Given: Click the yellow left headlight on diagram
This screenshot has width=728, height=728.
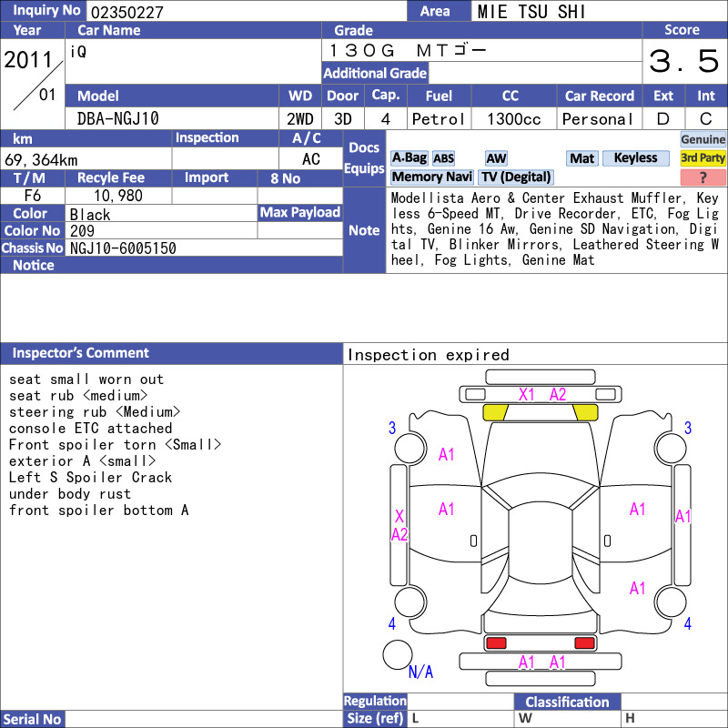Looking at the screenshot, I should [495, 412].
